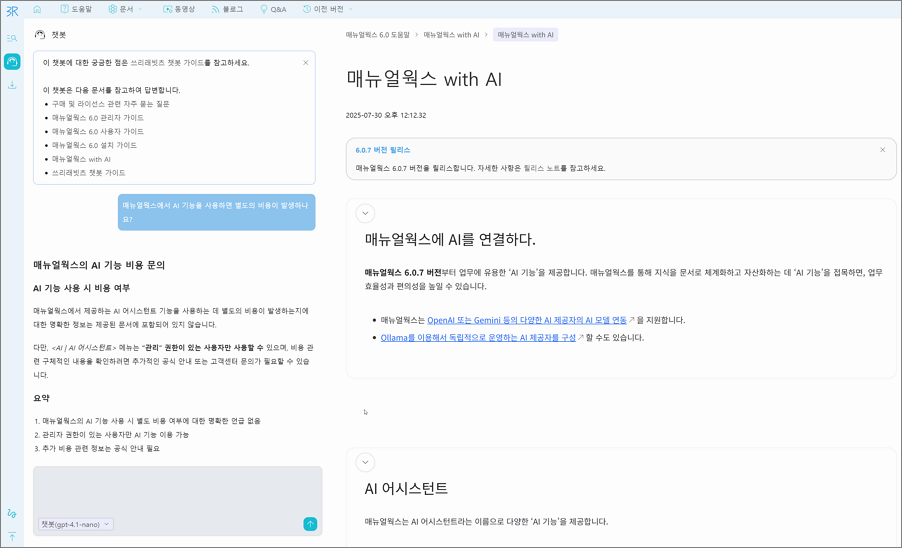Viewport: 902px width, 548px height.
Task: Open 구매 및 라이선스 관련 자주 묻는 질문 link
Action: coord(110,104)
